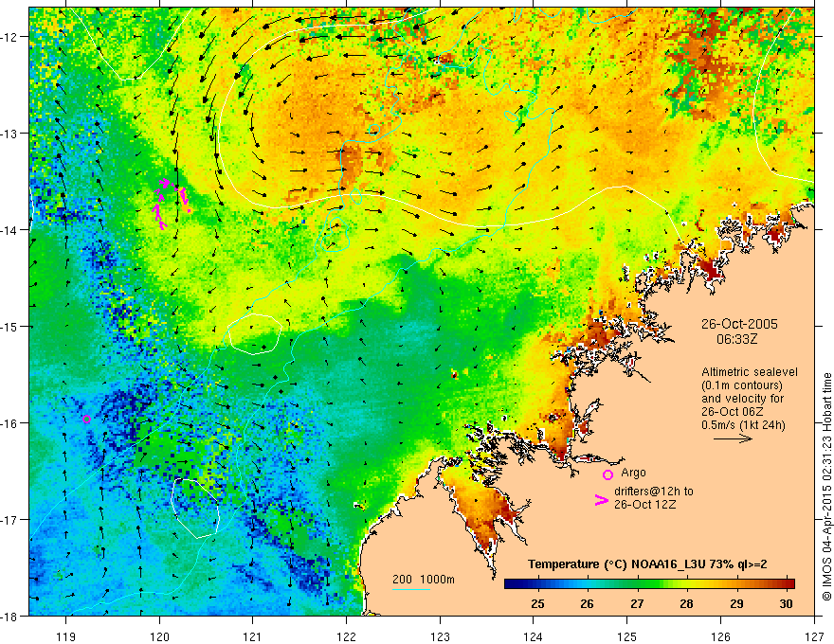Viewport: 834px width, 644px height.
Task: Click longitude axis label 121
Action: [x=253, y=636]
